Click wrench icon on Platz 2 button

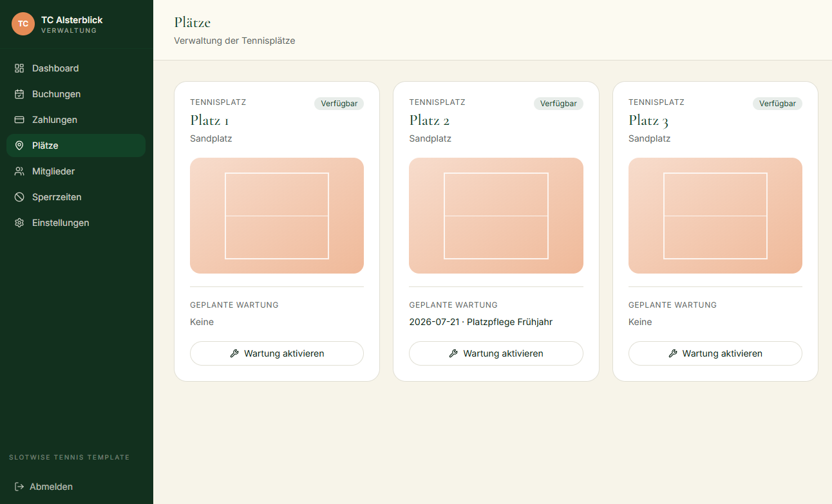(453, 353)
